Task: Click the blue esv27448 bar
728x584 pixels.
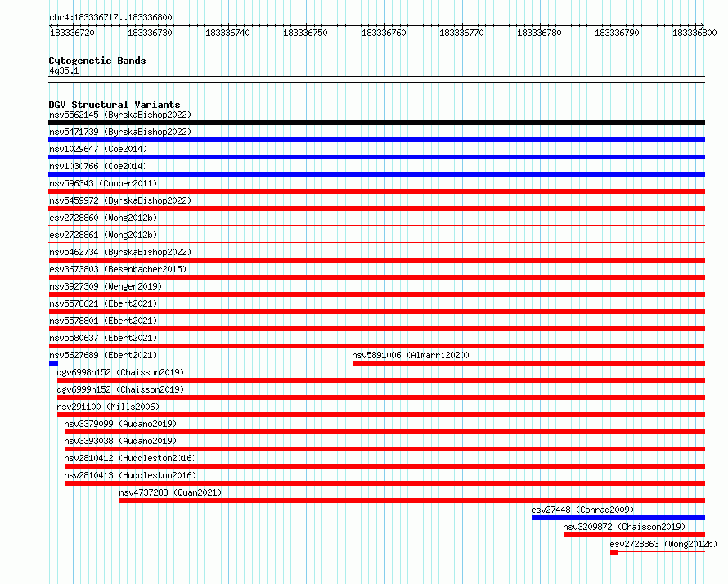Action: pos(618,518)
